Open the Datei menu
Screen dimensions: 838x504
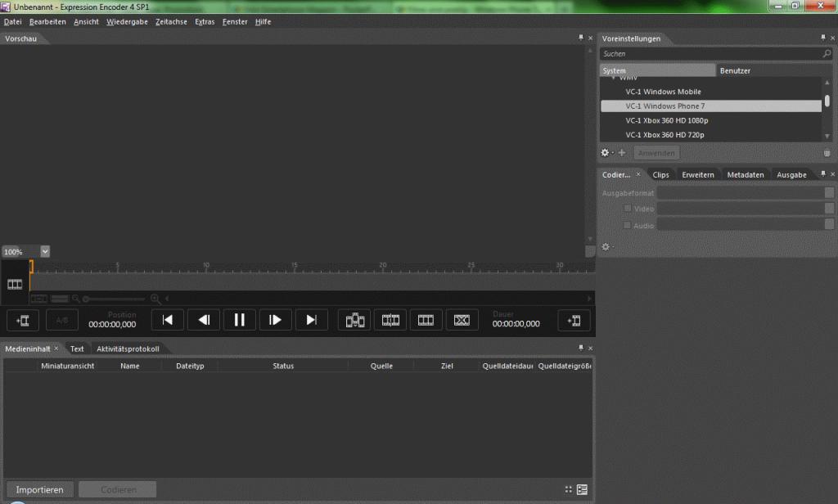pos(13,22)
